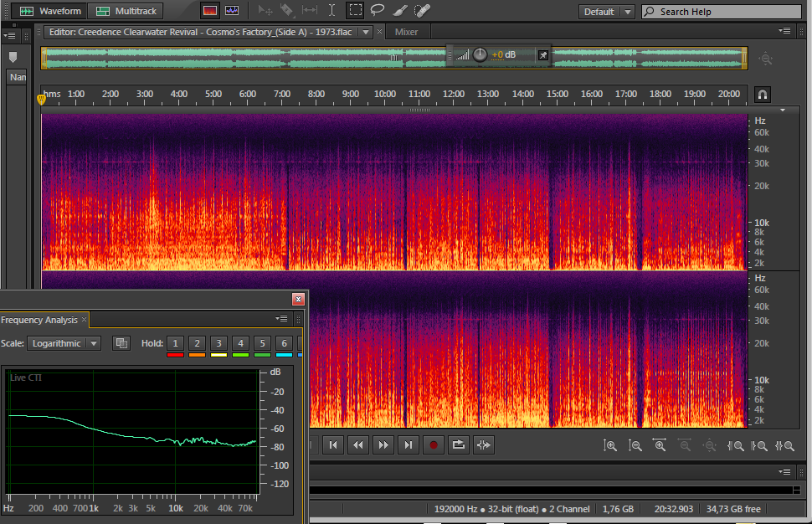Select the Paintbrush Selection tool
This screenshot has width=812, height=524.
(x=400, y=10)
